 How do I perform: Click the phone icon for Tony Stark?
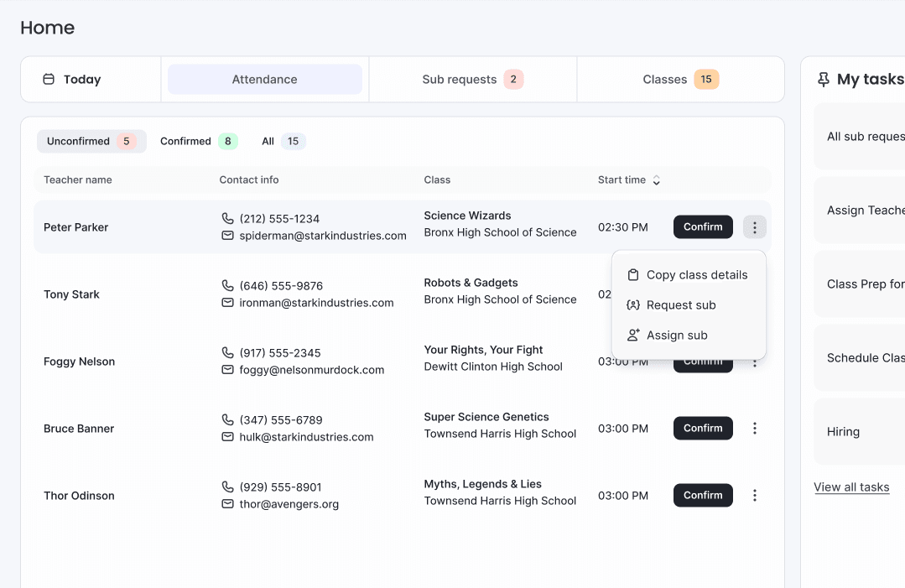pyautogui.click(x=227, y=285)
